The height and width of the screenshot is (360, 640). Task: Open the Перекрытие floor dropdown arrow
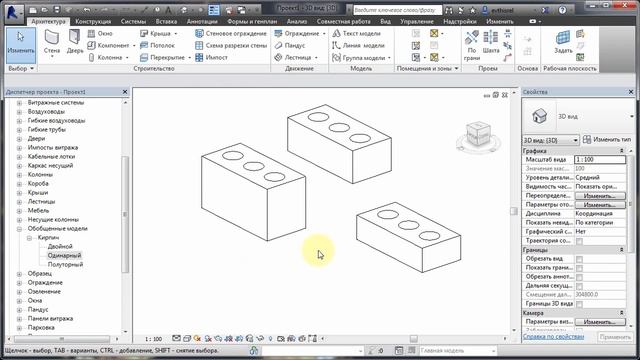(189, 58)
